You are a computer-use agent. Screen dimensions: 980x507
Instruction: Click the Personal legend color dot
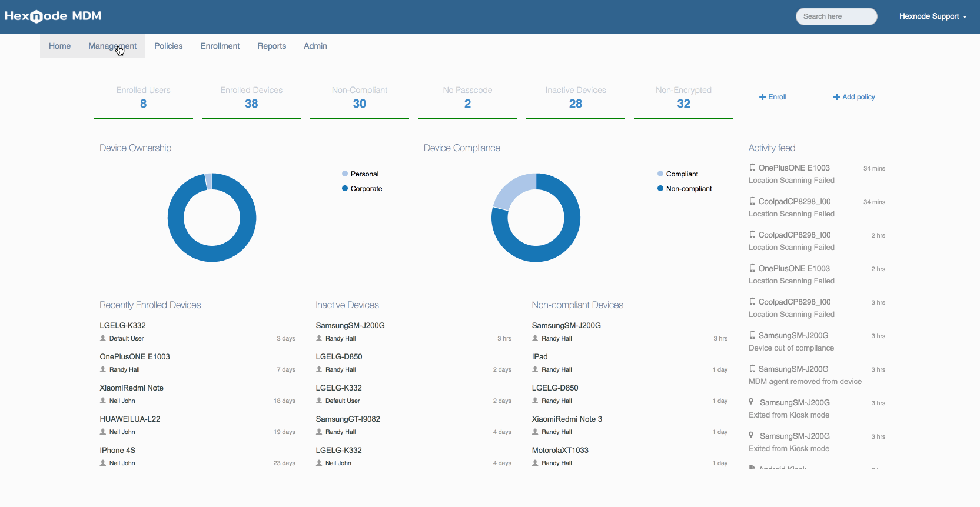tap(345, 174)
